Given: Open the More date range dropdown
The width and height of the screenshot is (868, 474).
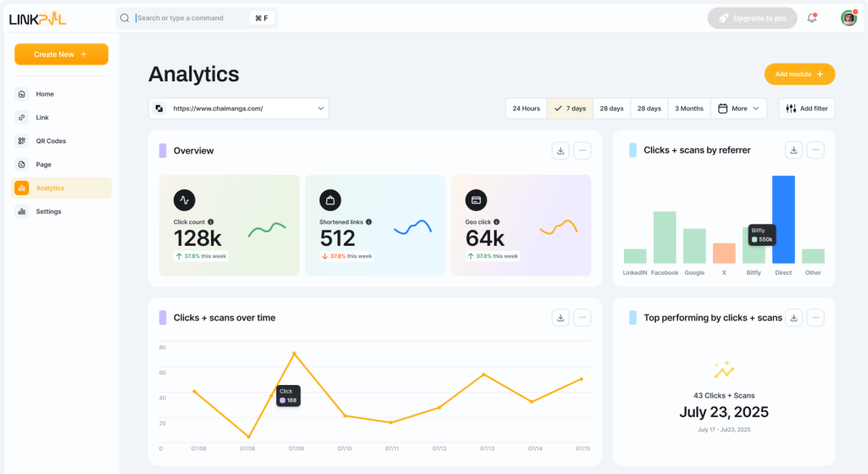Looking at the screenshot, I should coord(738,109).
